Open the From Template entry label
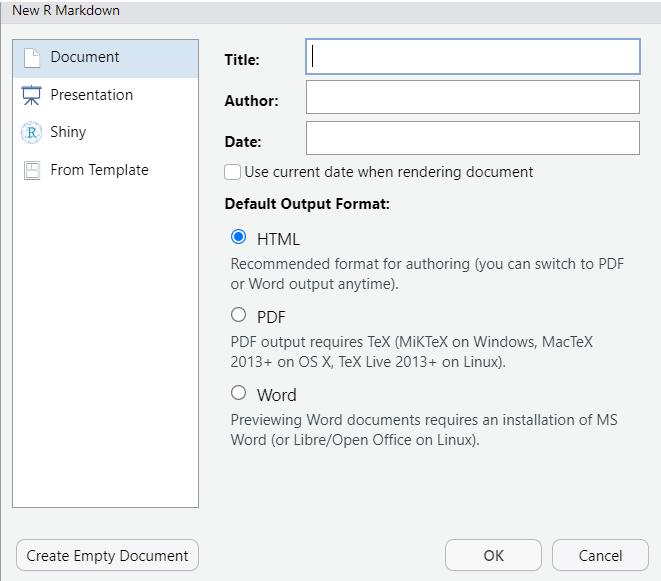This screenshot has width=661, height=581. pos(99,170)
